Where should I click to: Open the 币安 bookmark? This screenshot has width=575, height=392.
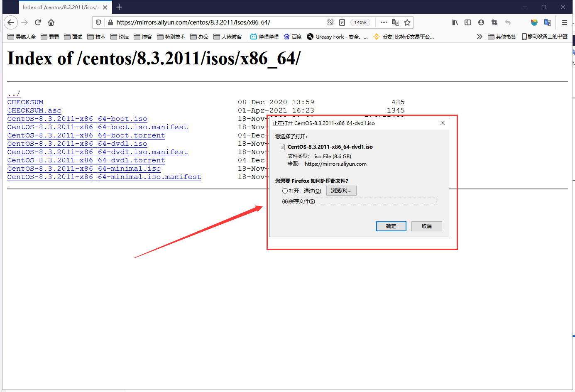coord(404,37)
